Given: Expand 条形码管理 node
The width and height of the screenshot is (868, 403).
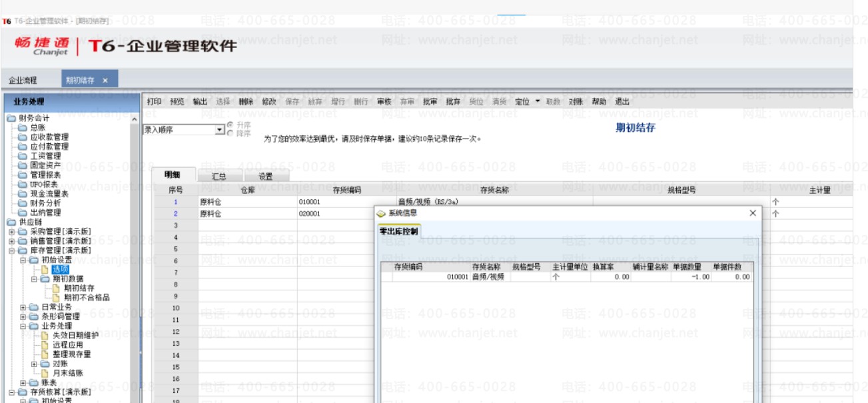Looking at the screenshot, I should (x=23, y=316).
